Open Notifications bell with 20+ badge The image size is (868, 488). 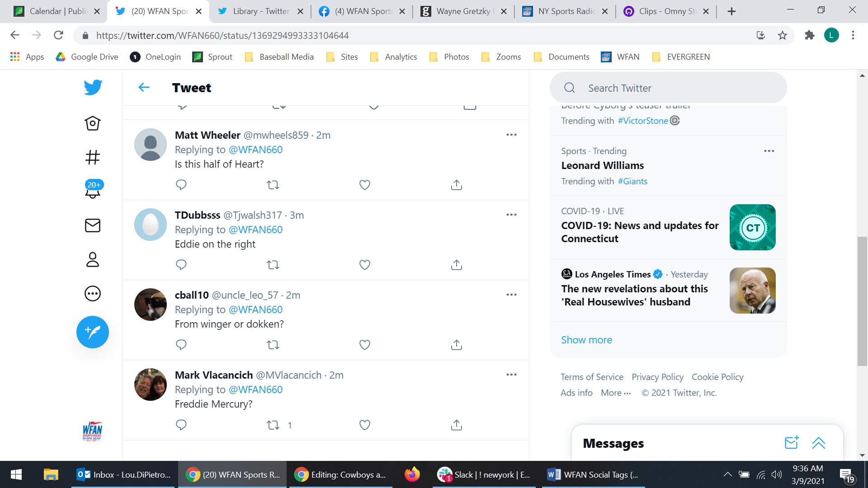[93, 190]
